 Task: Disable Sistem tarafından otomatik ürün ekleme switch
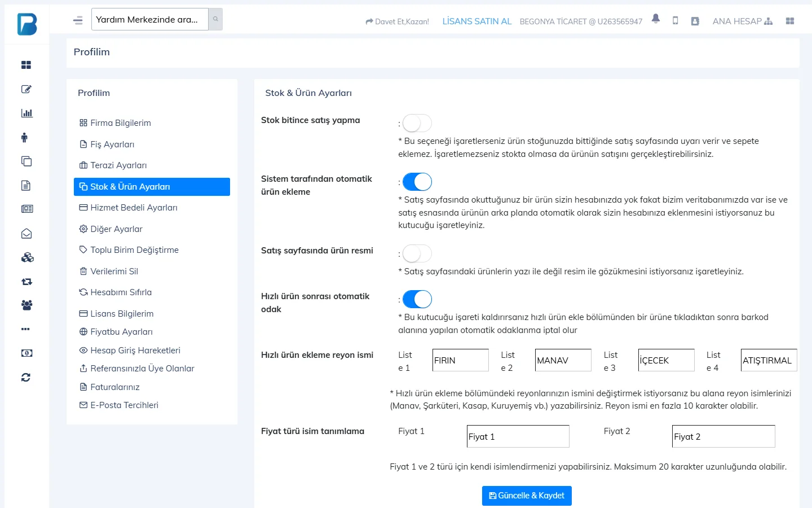point(417,182)
